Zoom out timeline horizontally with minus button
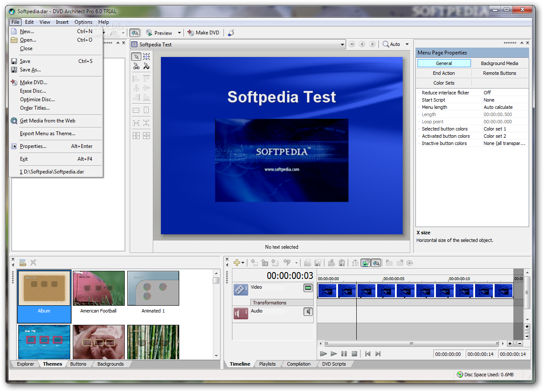The height and width of the screenshot is (392, 544). 520,344
